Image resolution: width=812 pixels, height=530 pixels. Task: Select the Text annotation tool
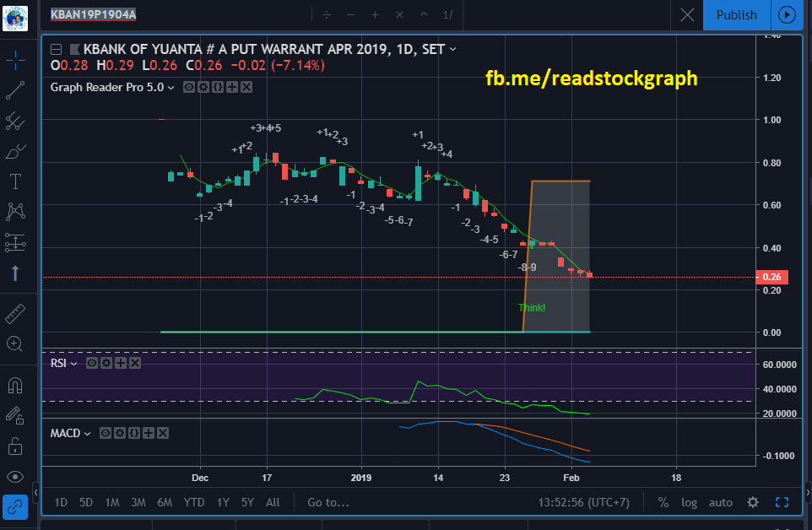[x=15, y=181]
